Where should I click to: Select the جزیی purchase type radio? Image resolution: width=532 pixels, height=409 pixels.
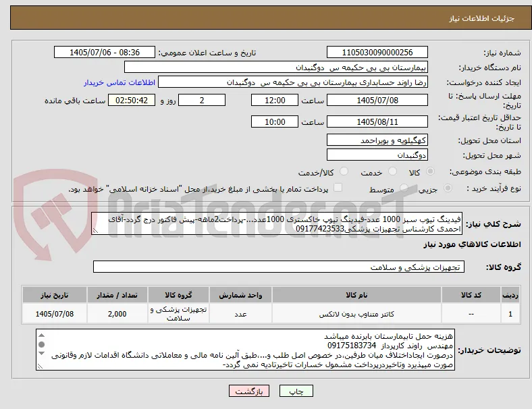[448, 188]
